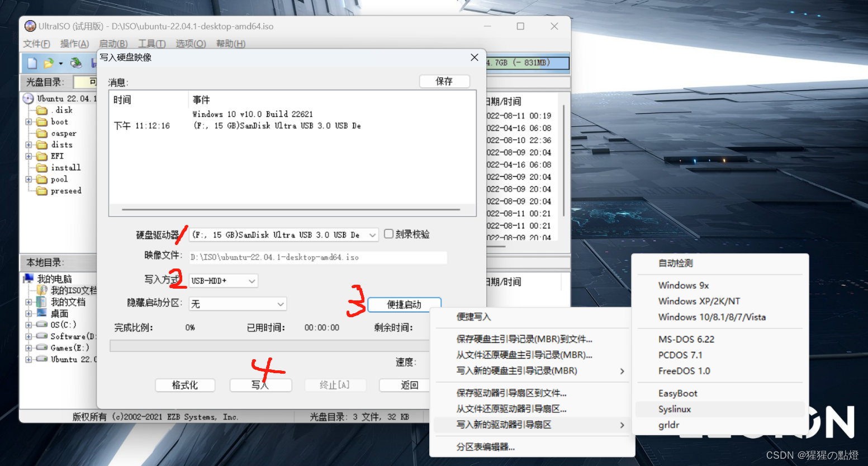Click the New file toolbar icon
This screenshot has height=466, width=868.
[x=32, y=63]
